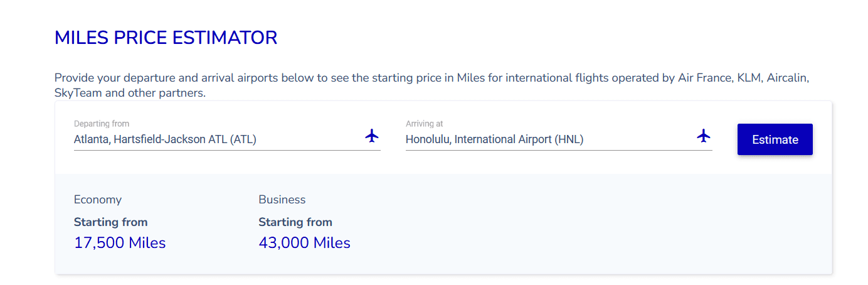Click 'Starting from' text under Business
The width and height of the screenshot is (868, 285).
[x=295, y=222]
